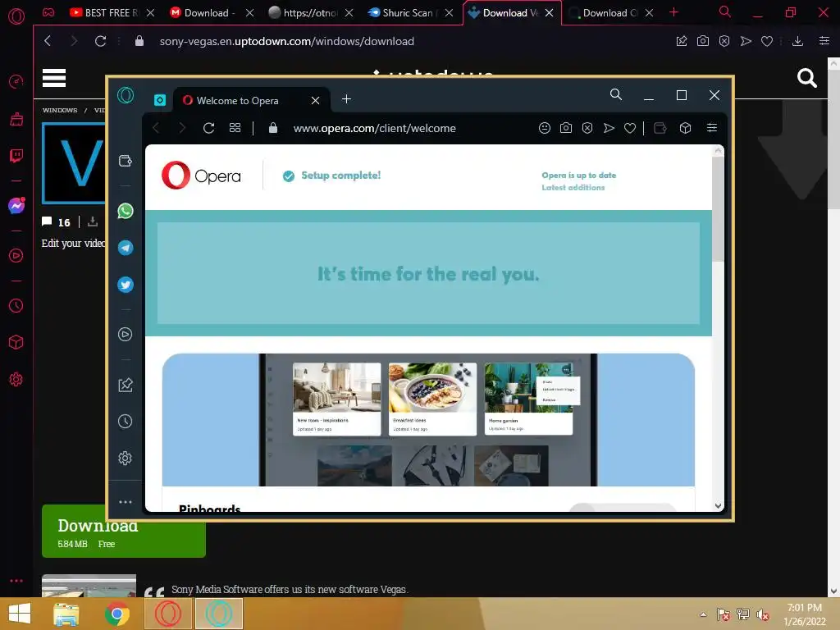Click the Opera menu logo of the front window

126,95
